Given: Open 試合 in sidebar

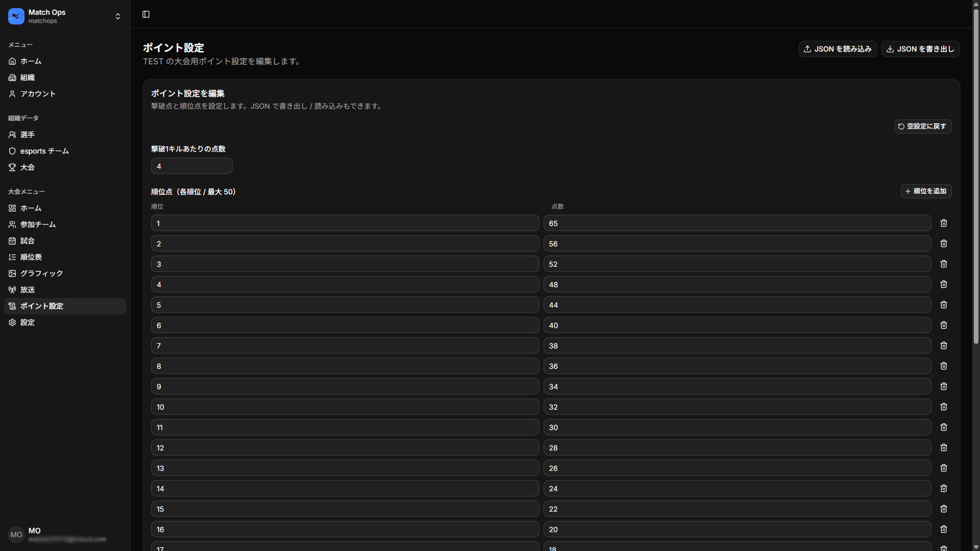Looking at the screenshot, I should click(x=65, y=241).
